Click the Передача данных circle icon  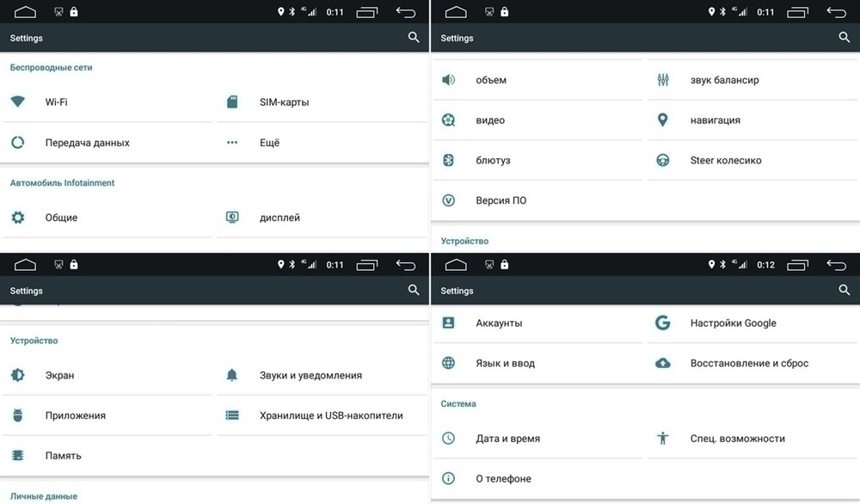(x=18, y=143)
